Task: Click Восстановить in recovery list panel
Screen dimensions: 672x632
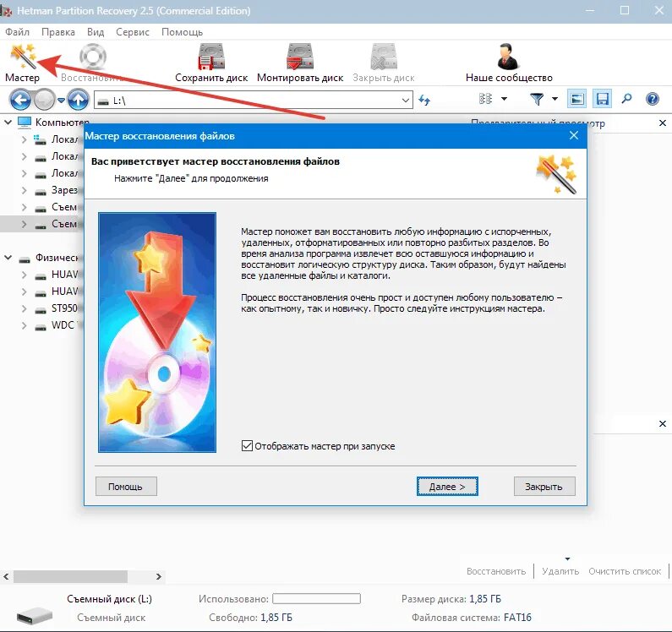Action: tap(496, 571)
